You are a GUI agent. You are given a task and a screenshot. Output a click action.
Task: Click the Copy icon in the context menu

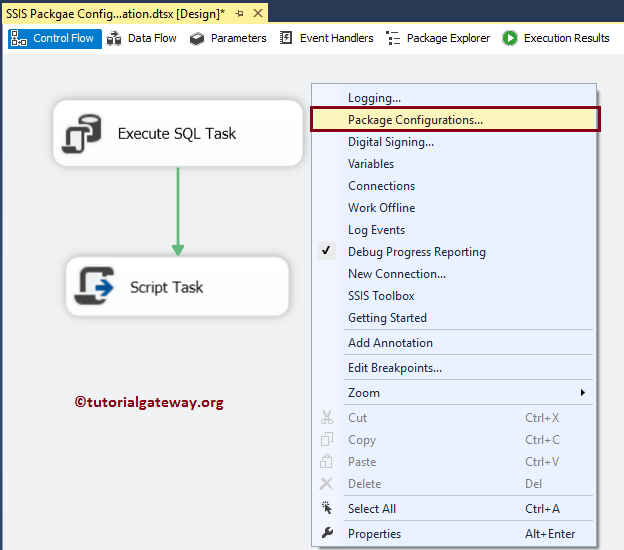click(x=327, y=439)
